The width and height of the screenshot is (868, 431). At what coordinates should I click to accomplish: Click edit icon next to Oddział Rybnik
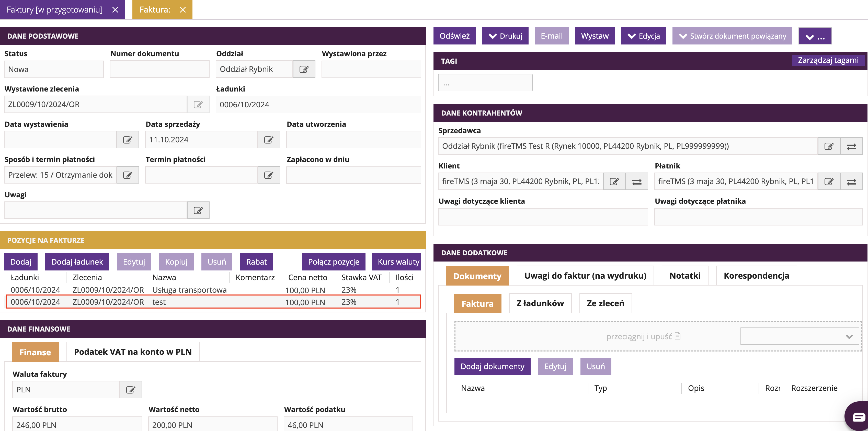[x=304, y=69]
